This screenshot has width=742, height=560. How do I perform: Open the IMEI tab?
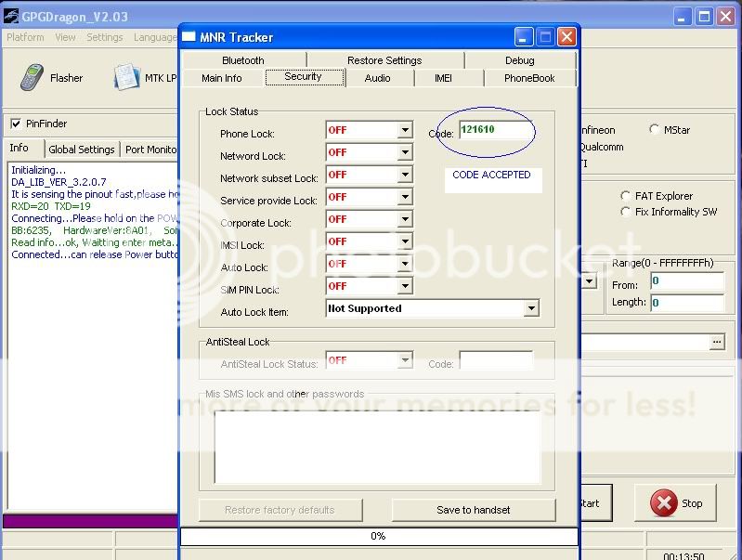coord(443,78)
